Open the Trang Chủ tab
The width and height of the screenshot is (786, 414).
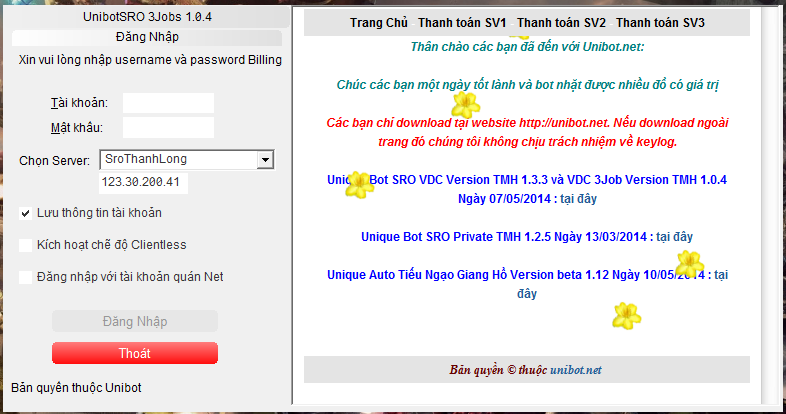click(378, 23)
